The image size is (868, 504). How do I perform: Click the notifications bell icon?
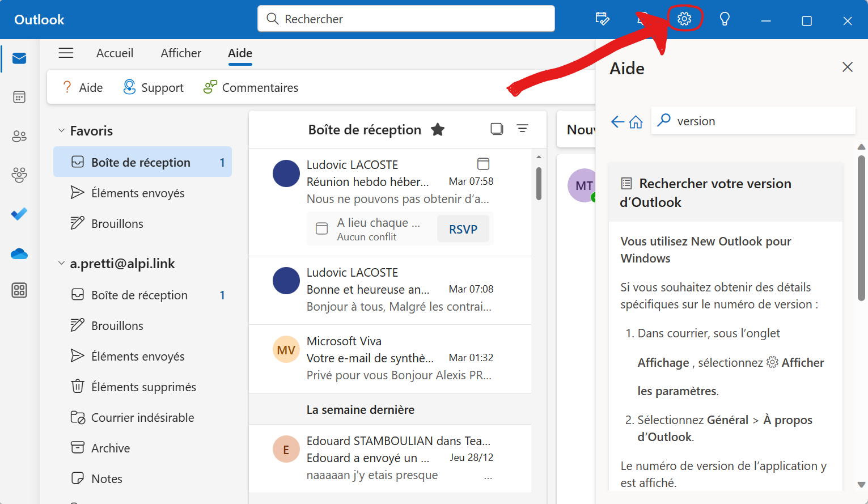[642, 19]
